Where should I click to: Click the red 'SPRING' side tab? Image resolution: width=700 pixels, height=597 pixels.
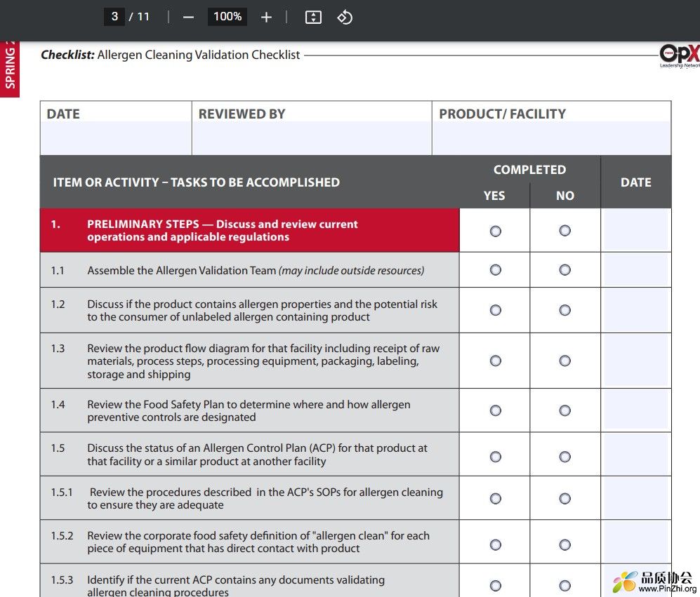[x=10, y=69]
